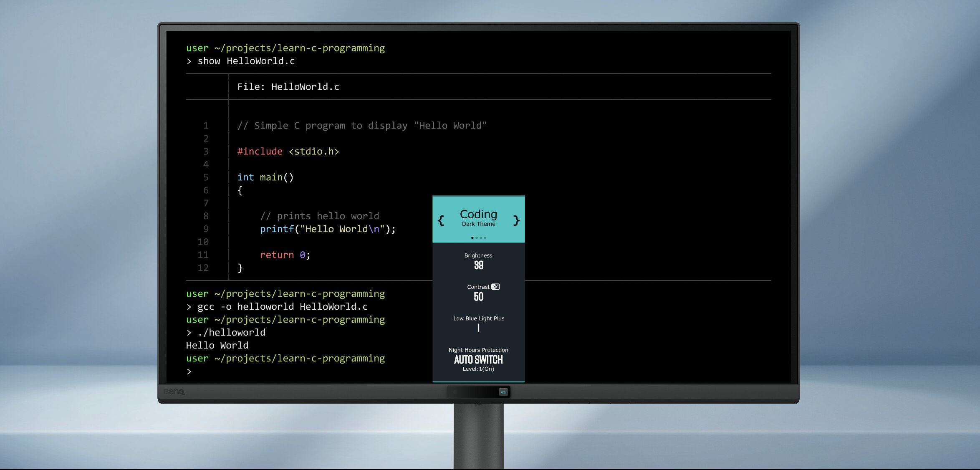Click line number 10 in the gutter
Screen dimensions: 980x470
203,242
